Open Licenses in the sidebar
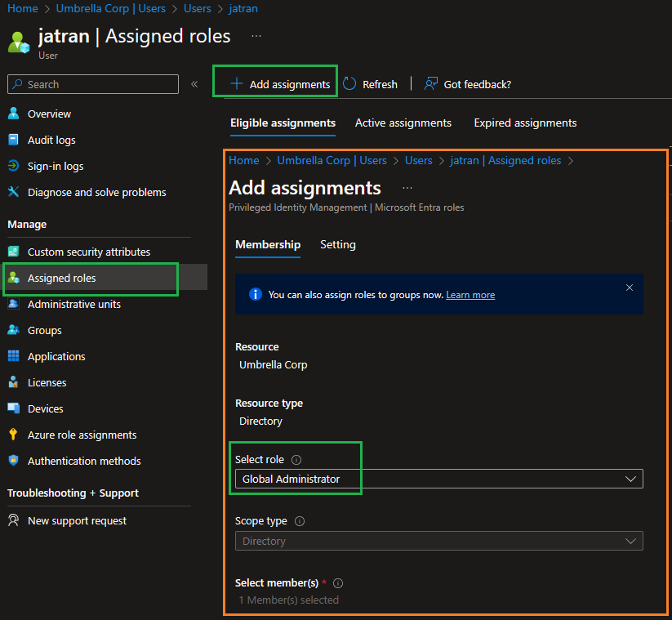This screenshot has width=672, height=620. (x=47, y=383)
